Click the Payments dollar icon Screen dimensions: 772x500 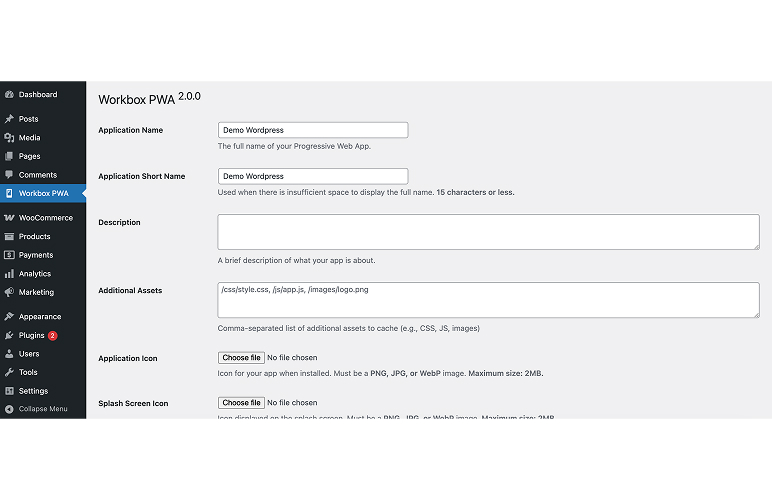point(9,255)
